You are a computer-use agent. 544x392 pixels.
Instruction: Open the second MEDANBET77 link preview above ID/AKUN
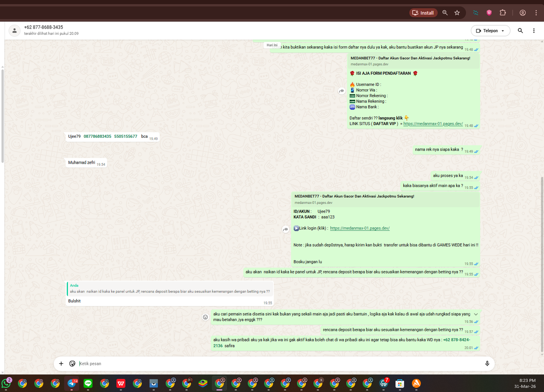click(x=386, y=199)
